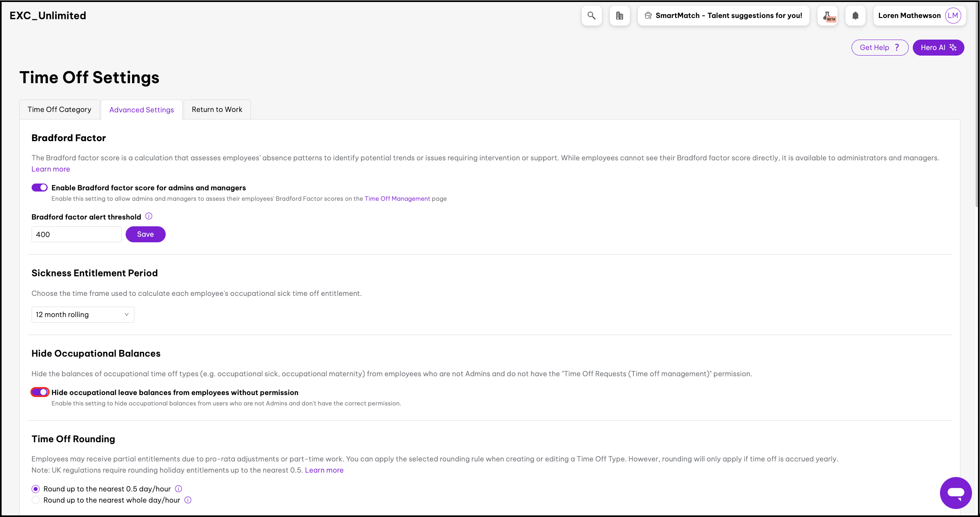
Task: Click the LM user avatar
Action: pyautogui.click(x=953, y=16)
